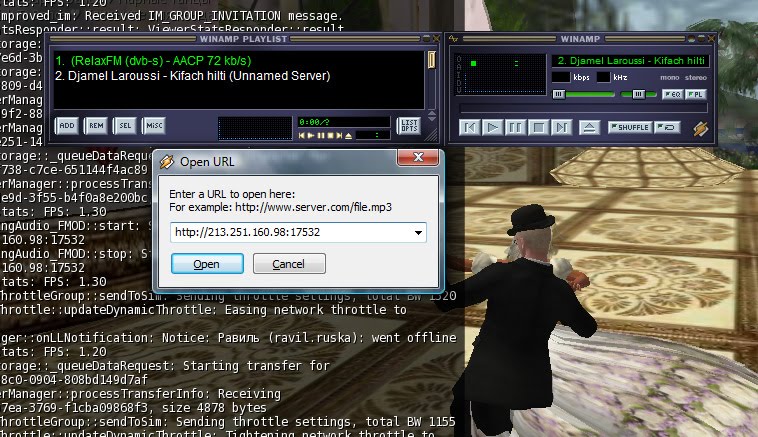The height and width of the screenshot is (437, 758).
Task: Click the playlist scroll down arrow
Action: [432, 118]
